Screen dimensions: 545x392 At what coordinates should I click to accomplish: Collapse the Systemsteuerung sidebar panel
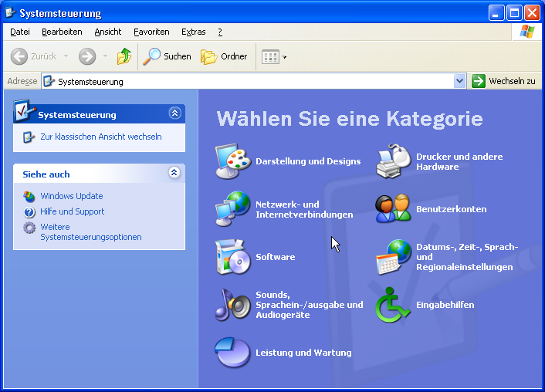pos(174,113)
